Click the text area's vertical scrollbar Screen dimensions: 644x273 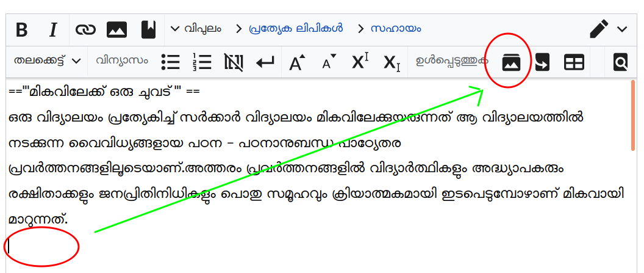pyautogui.click(x=632, y=115)
